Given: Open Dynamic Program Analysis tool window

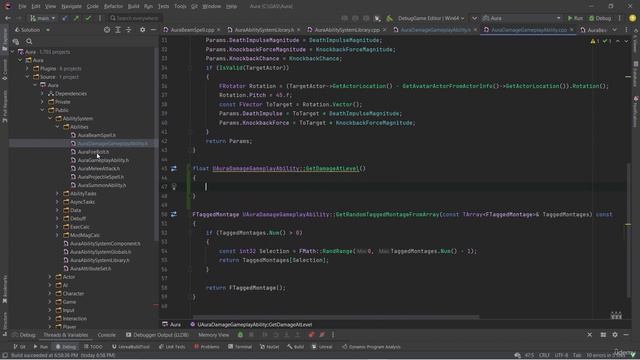Looking at the screenshot, I should click(371, 347).
